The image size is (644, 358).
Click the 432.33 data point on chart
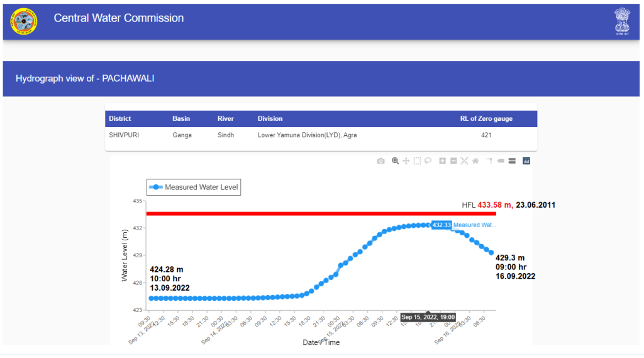[429, 225]
